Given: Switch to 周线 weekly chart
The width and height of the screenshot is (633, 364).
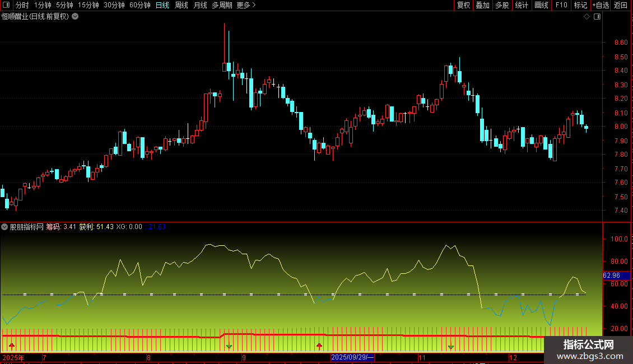Looking at the screenshot, I should pos(181,5).
